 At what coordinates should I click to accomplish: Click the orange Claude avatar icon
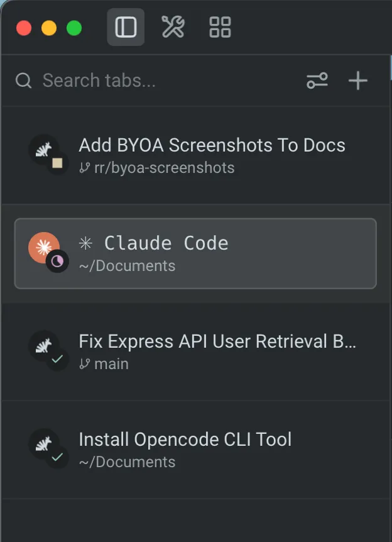[x=43, y=247]
